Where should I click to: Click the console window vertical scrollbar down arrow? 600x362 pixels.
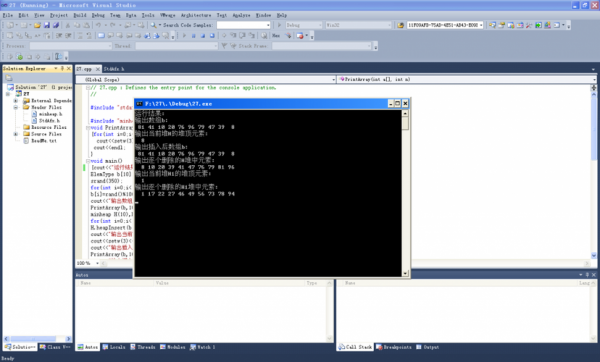click(405, 273)
